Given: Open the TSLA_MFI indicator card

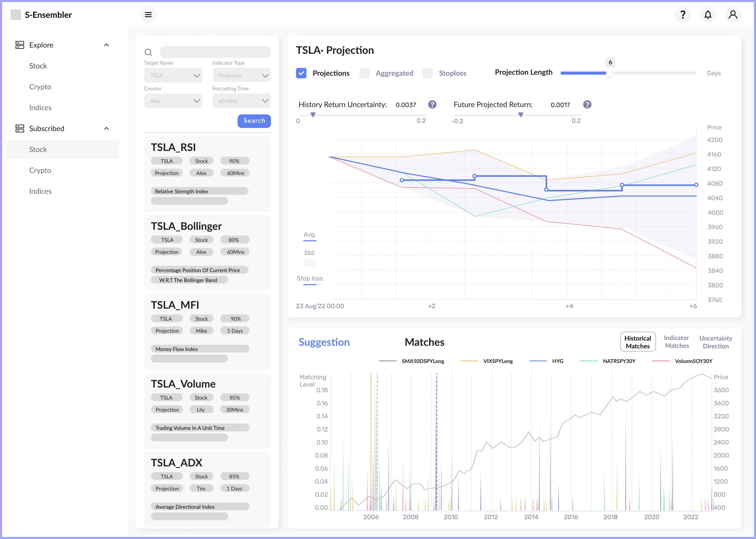Looking at the screenshot, I should coord(207,332).
